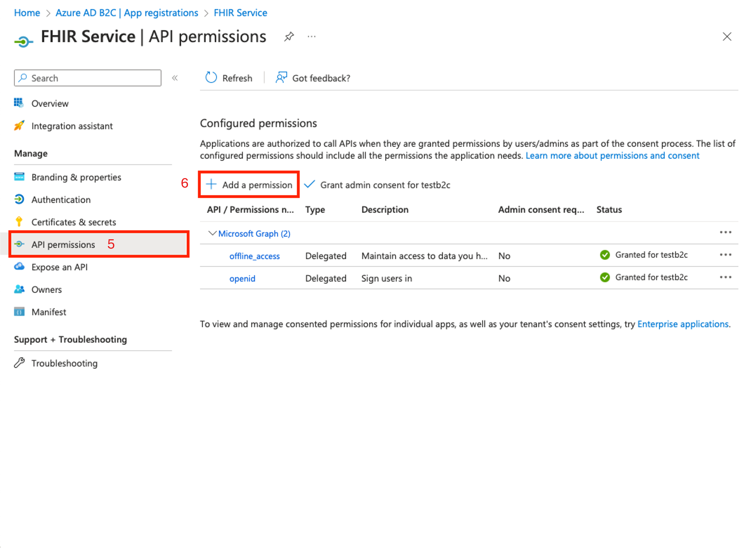The width and height of the screenshot is (751, 560).
Task: Collapse the sidebar with double chevron
Action: 175,78
